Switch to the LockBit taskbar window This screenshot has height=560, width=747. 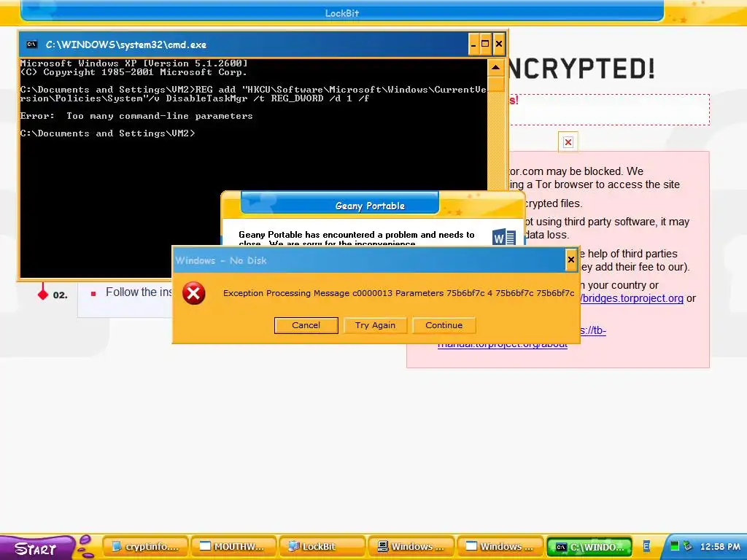(322, 547)
